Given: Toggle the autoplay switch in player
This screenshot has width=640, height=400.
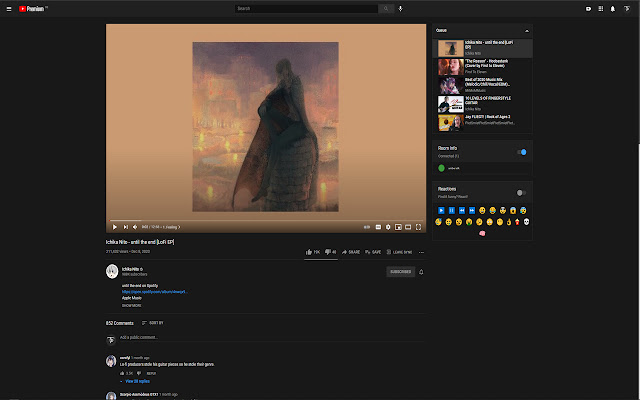Looking at the screenshot, I should point(367,227).
